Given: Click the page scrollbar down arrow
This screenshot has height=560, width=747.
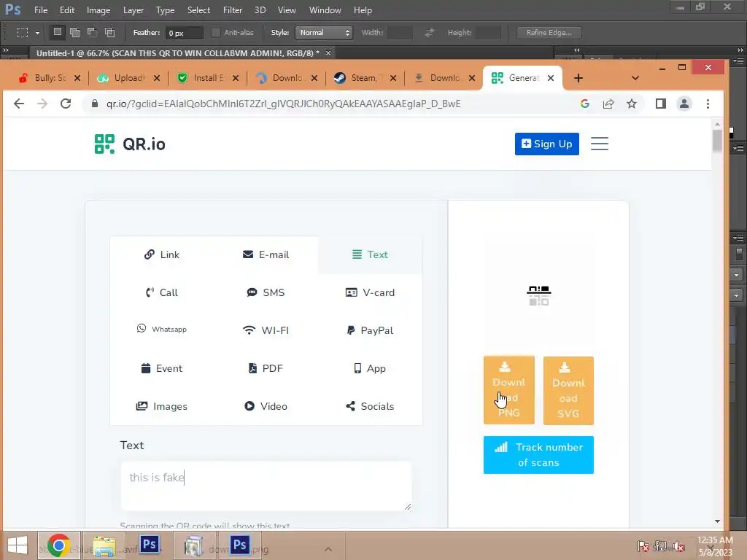Looking at the screenshot, I should (x=718, y=521).
